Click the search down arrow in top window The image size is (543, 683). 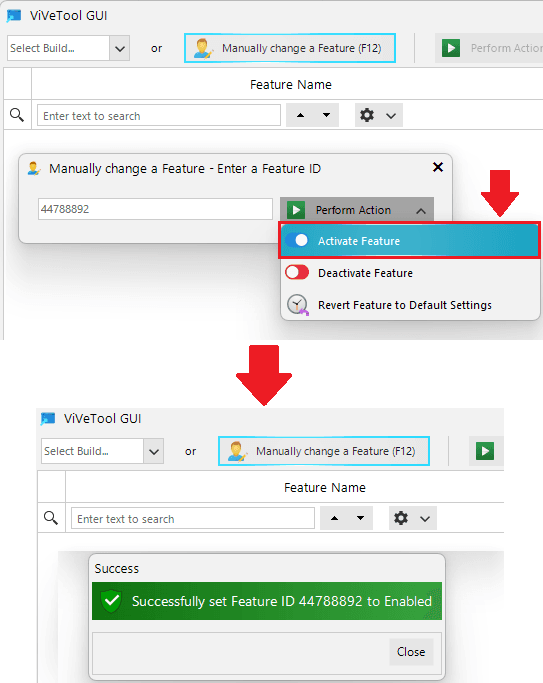326,115
